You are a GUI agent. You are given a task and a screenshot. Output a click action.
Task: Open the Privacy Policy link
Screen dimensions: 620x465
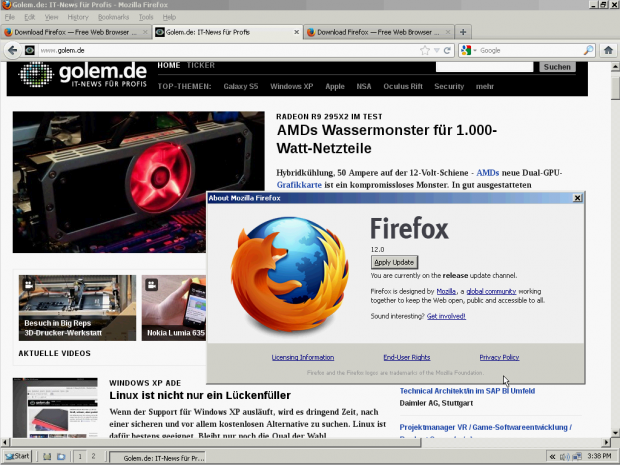(499, 357)
